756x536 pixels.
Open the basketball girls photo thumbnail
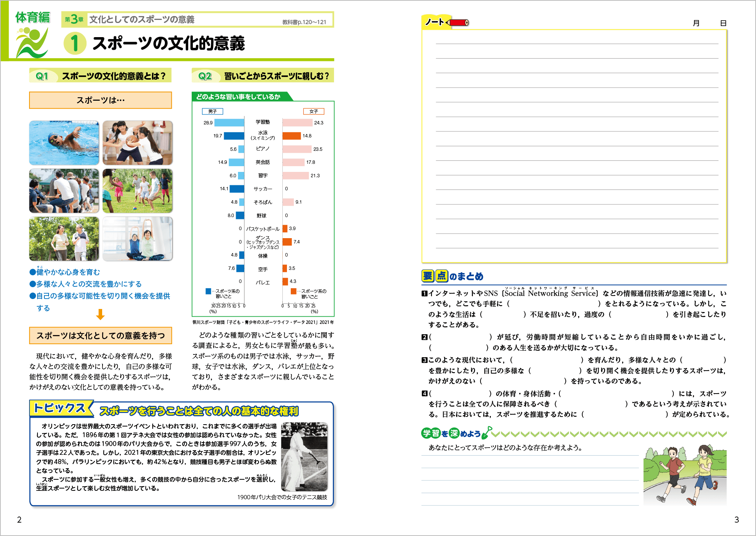[x=137, y=143]
